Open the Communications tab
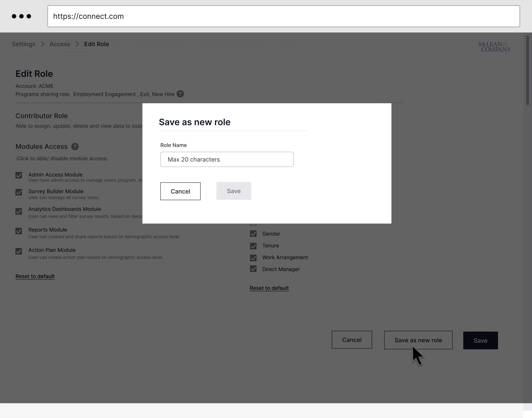The image size is (532, 418). 161,43
